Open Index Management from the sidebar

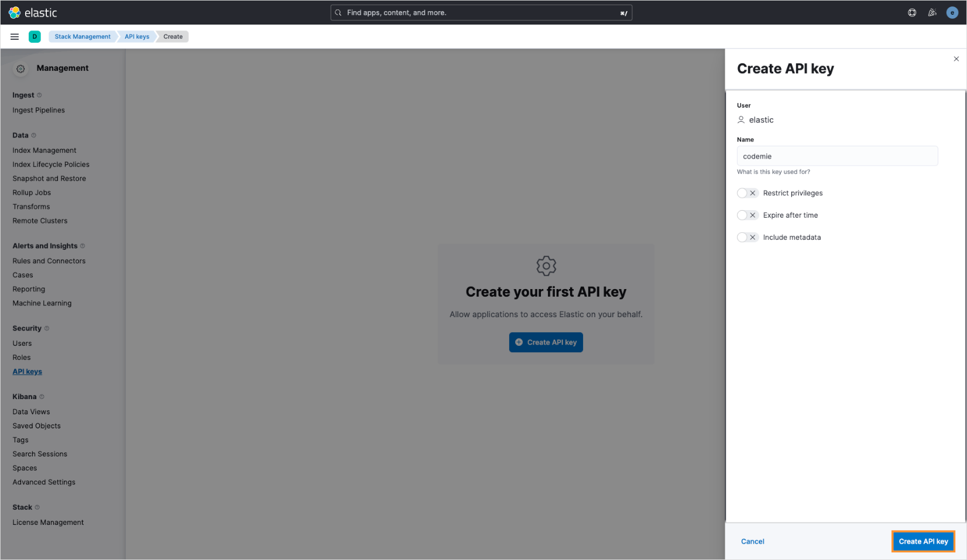click(44, 150)
